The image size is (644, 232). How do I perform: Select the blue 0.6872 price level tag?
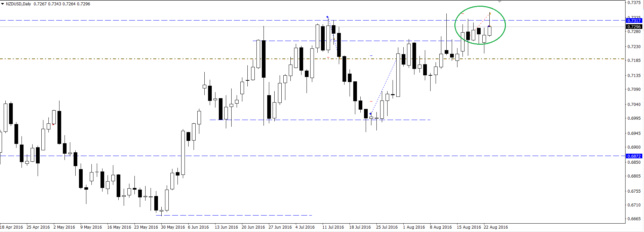(634, 156)
